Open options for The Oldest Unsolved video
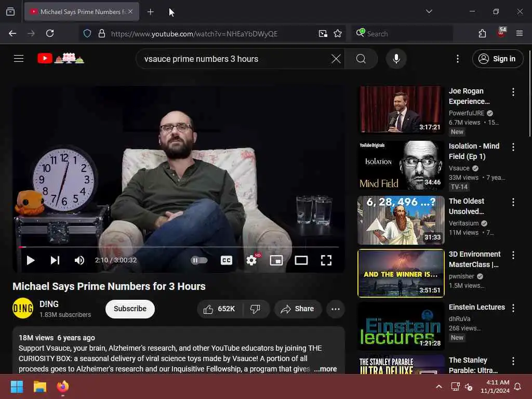The width and height of the screenshot is (532, 399). click(513, 202)
